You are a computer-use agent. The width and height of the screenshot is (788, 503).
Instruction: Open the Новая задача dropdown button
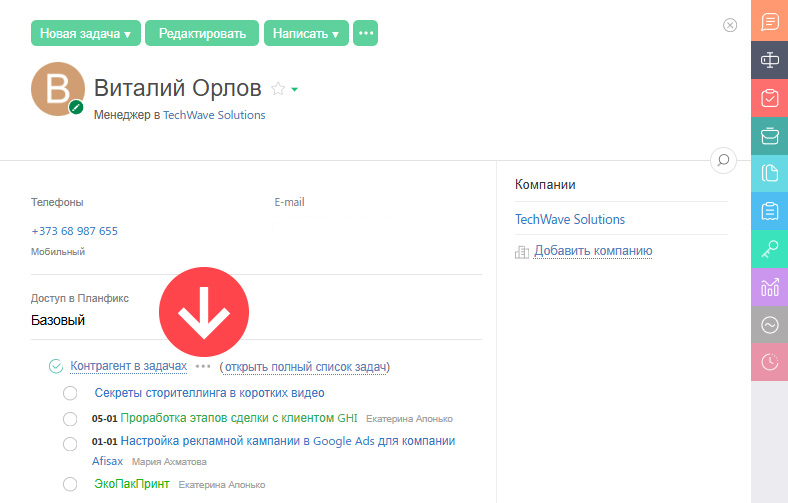tap(86, 33)
